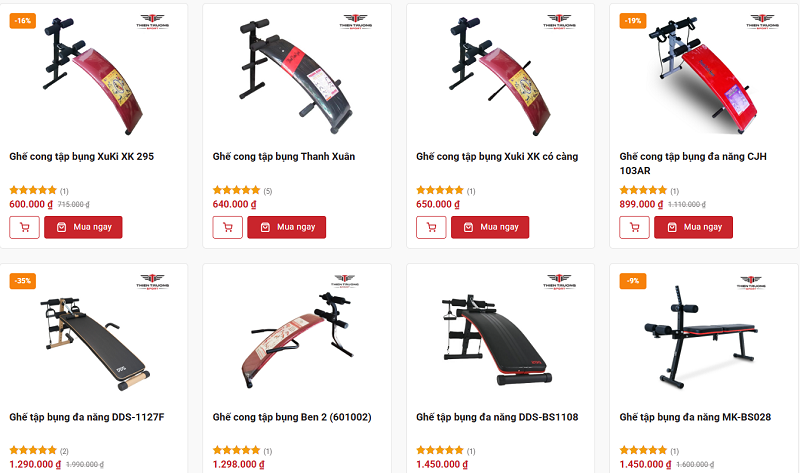Click star rating of Thanh Xuân bench
The width and height of the screenshot is (800, 473).
tap(236, 190)
